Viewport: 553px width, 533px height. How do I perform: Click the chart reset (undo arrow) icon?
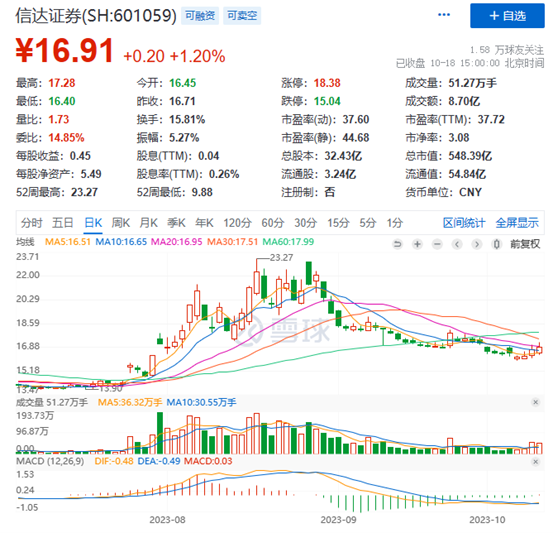397,244
